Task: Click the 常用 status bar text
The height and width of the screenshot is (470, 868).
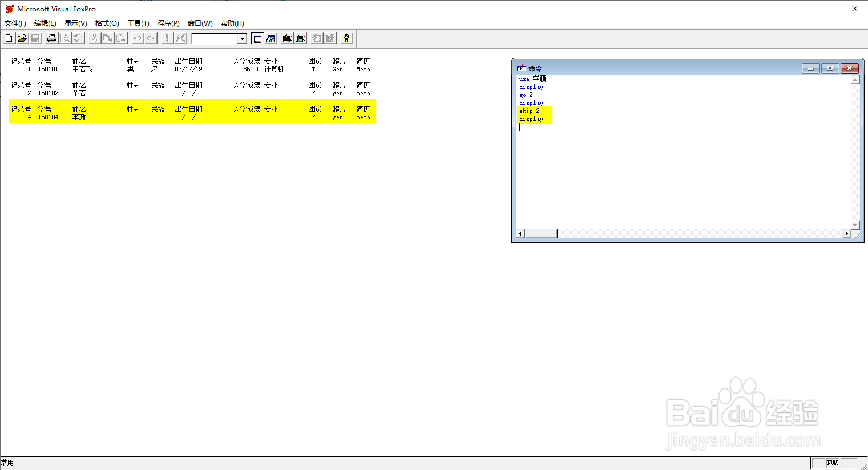Action: [7, 463]
